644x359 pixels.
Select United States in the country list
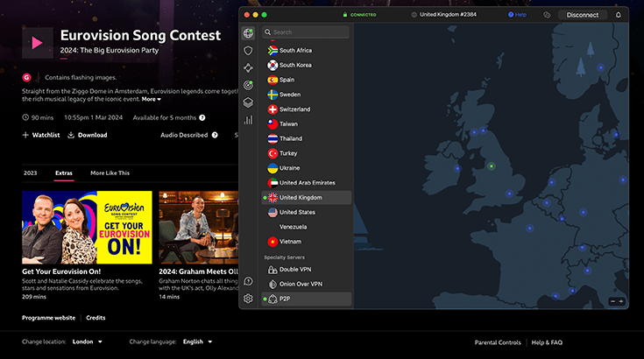307,213
